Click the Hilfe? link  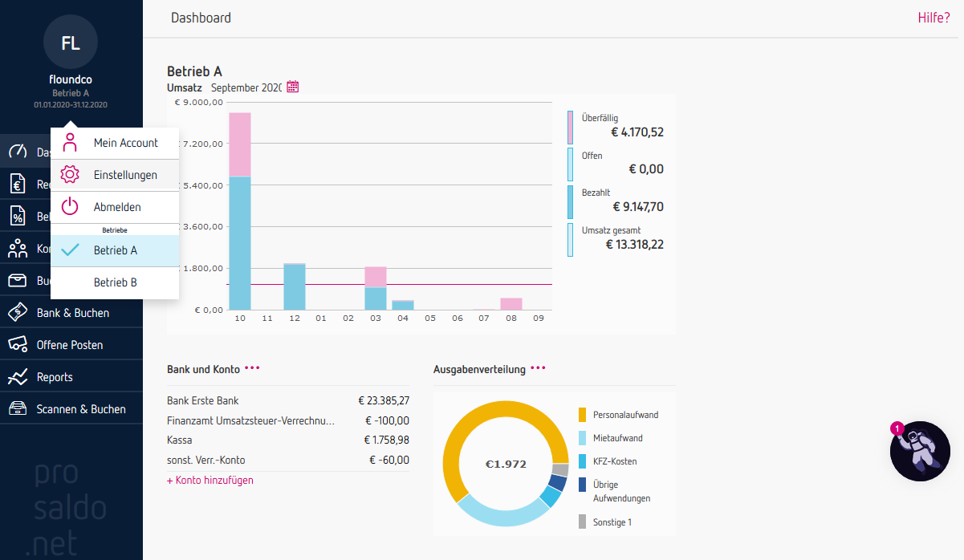(933, 18)
